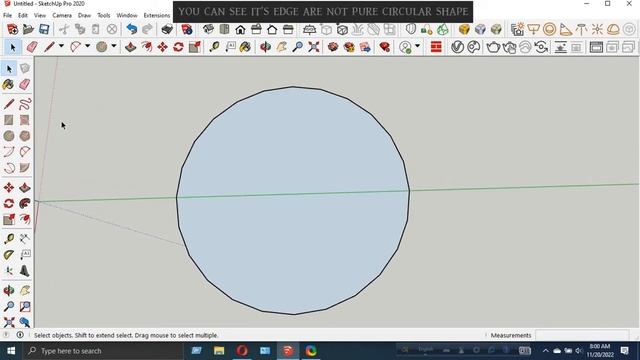Viewport: 640px width, 360px height.
Task: Select the Push/Pull tool in top toolbar
Action: (x=131, y=47)
